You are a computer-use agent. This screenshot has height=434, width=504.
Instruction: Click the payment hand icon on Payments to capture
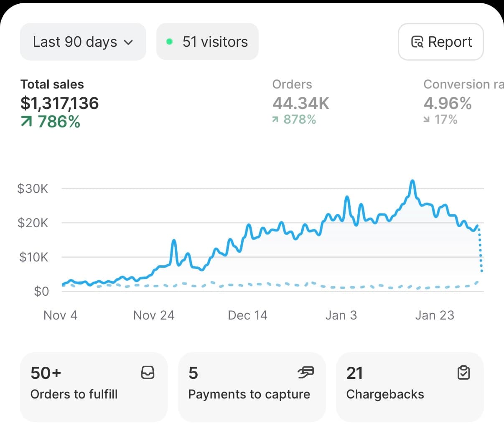tap(306, 373)
